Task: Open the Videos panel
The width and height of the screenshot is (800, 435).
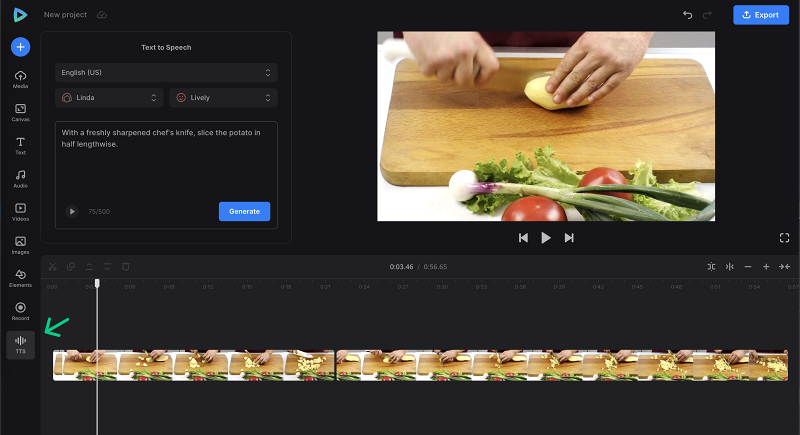Action: click(x=20, y=212)
